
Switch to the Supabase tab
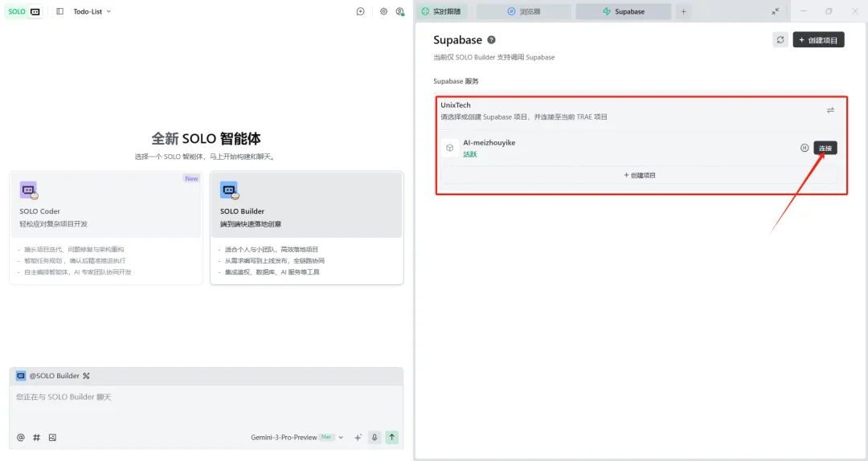624,11
